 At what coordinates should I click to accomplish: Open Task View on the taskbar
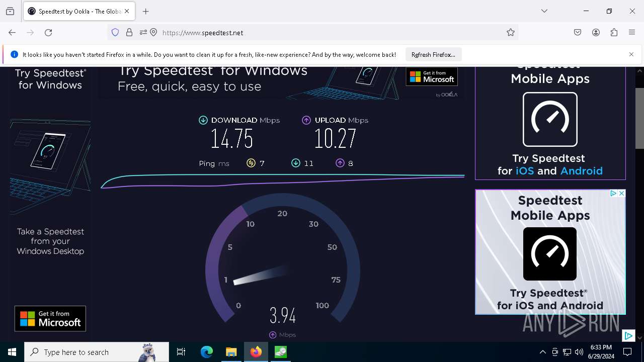pyautogui.click(x=181, y=352)
